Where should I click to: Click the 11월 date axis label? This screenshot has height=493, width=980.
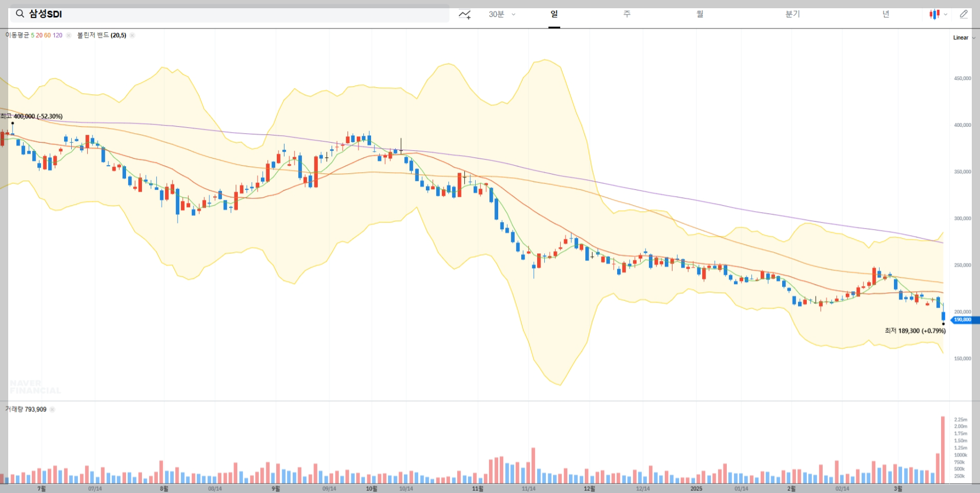pyautogui.click(x=478, y=489)
